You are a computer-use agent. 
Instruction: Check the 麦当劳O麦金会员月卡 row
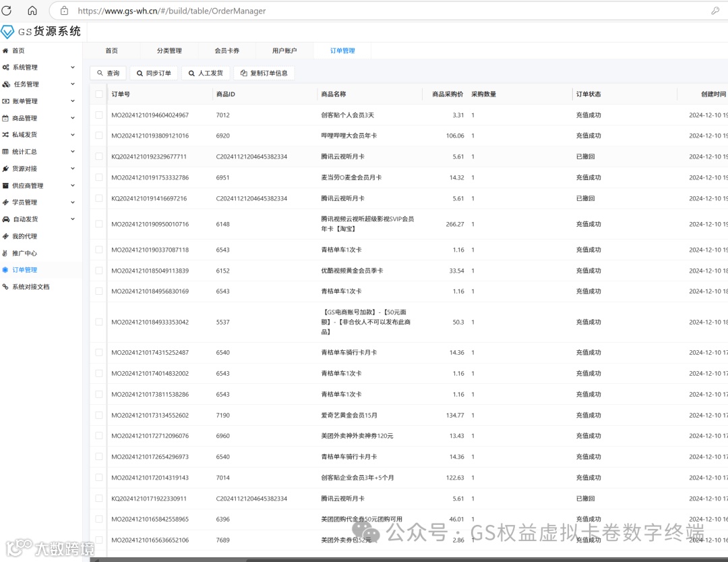tap(99, 177)
